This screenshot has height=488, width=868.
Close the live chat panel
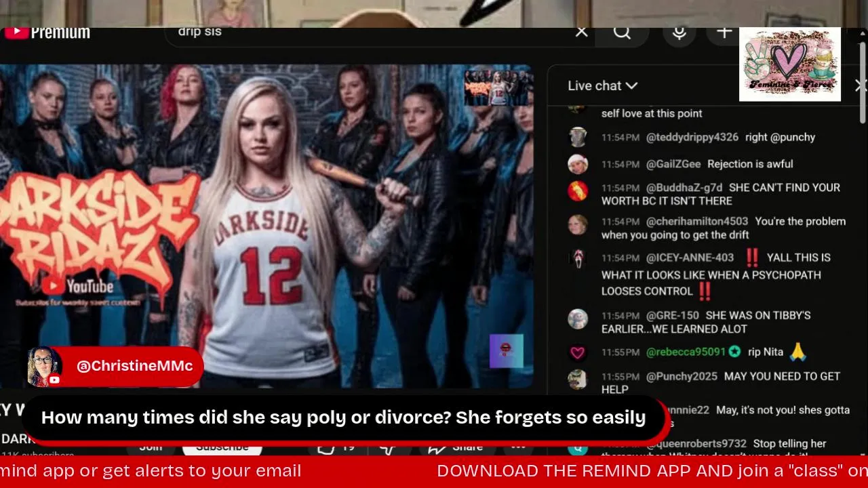coord(860,85)
